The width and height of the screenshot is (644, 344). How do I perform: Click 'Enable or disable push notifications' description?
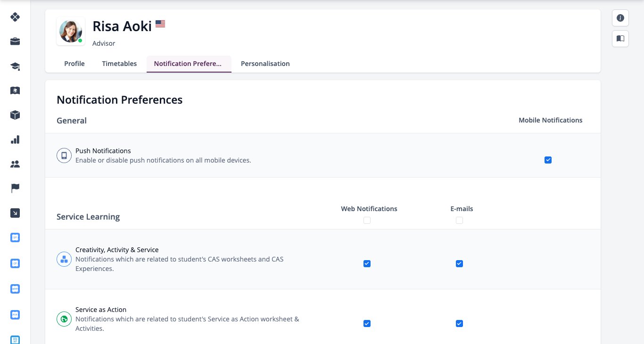(x=163, y=160)
